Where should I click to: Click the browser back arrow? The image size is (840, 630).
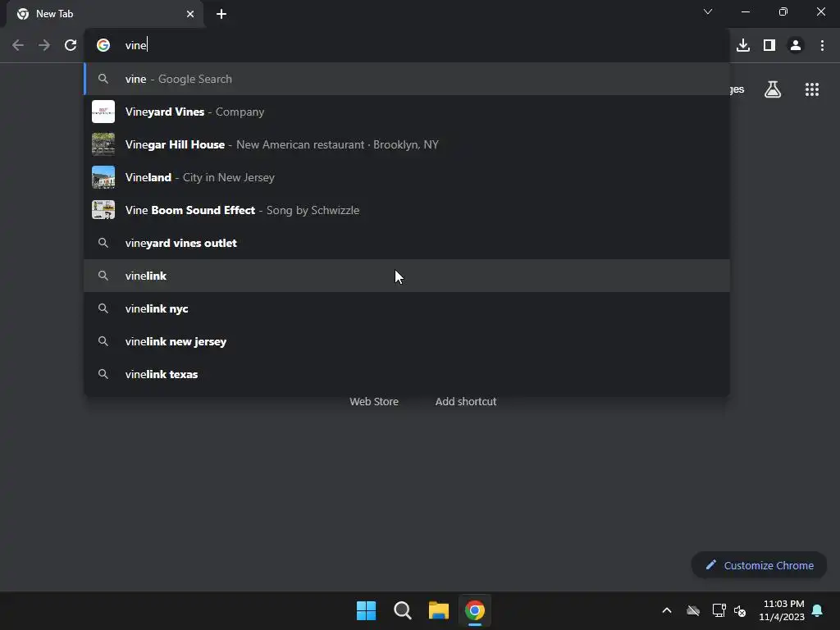pyautogui.click(x=18, y=46)
